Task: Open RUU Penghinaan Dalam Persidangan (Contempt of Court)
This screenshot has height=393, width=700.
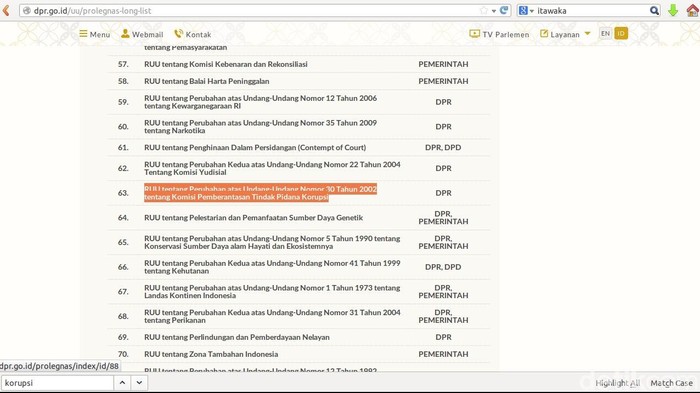Action: [x=255, y=147]
